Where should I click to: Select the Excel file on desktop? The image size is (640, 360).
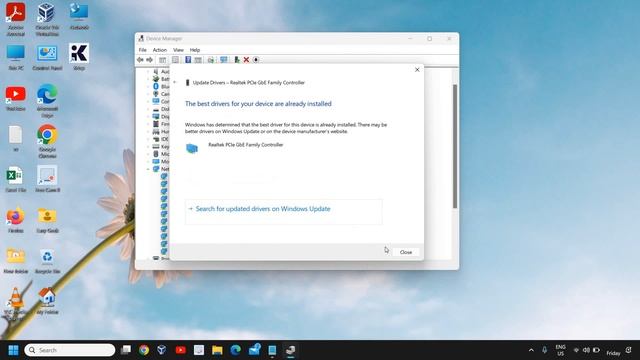(16, 179)
